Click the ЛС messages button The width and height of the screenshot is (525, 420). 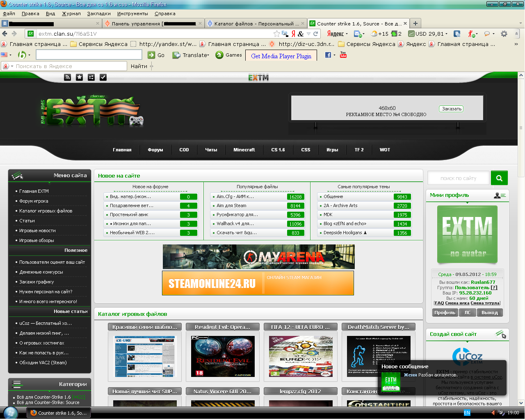[468, 313]
